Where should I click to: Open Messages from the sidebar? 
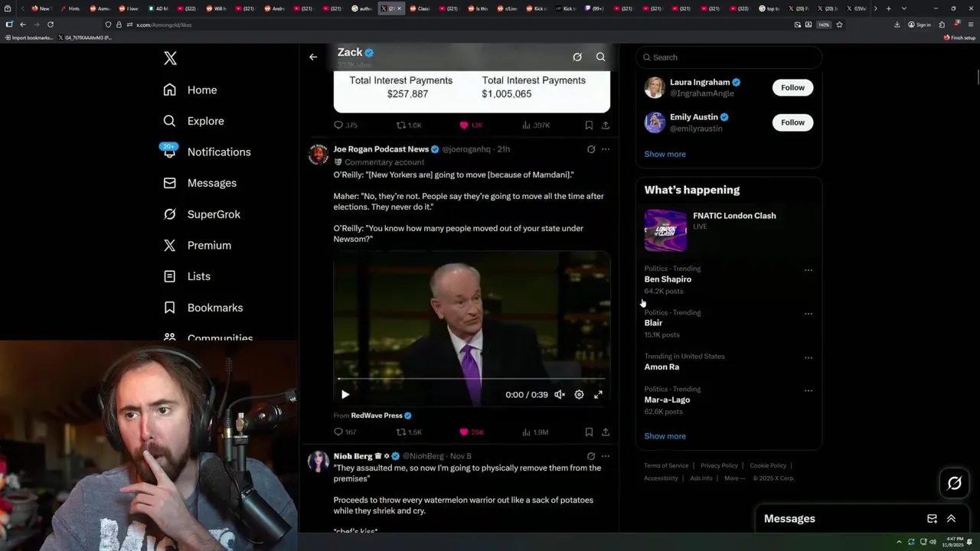(200, 183)
